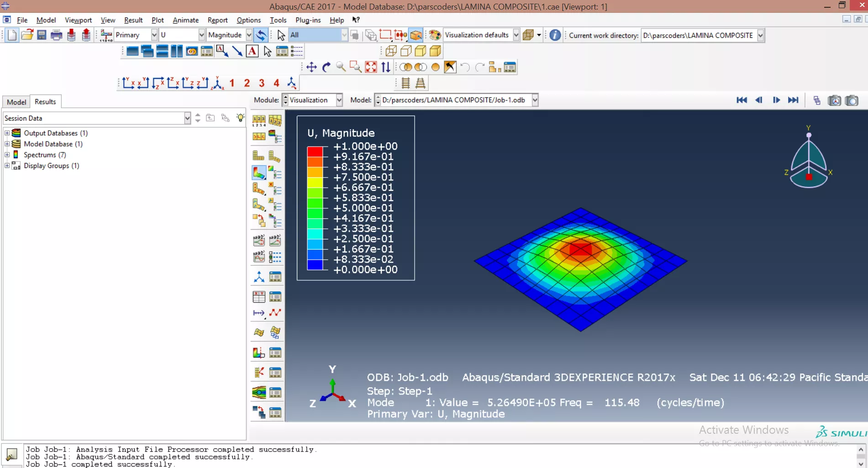The height and width of the screenshot is (468, 868).
Task: Click the red swatch in contour legend
Action: tap(315, 152)
